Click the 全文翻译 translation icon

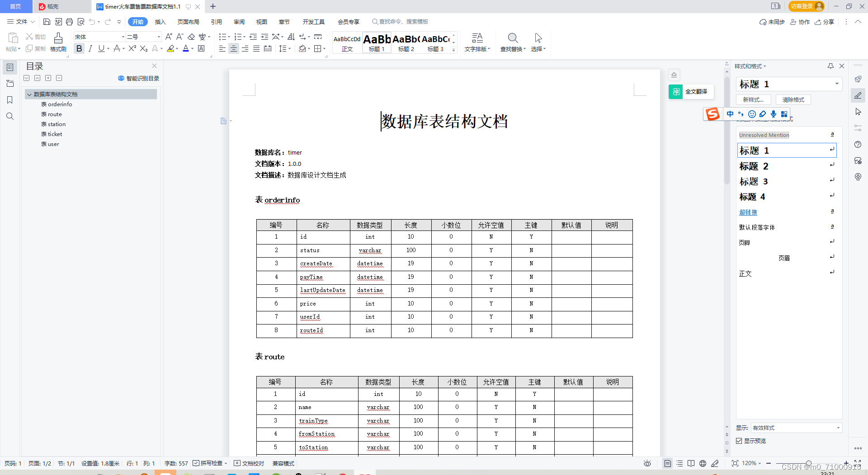point(675,91)
